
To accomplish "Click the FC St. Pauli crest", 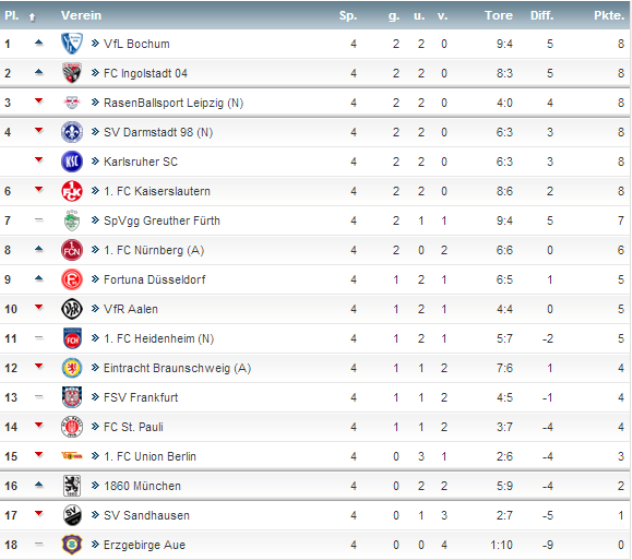I will coord(72,427).
